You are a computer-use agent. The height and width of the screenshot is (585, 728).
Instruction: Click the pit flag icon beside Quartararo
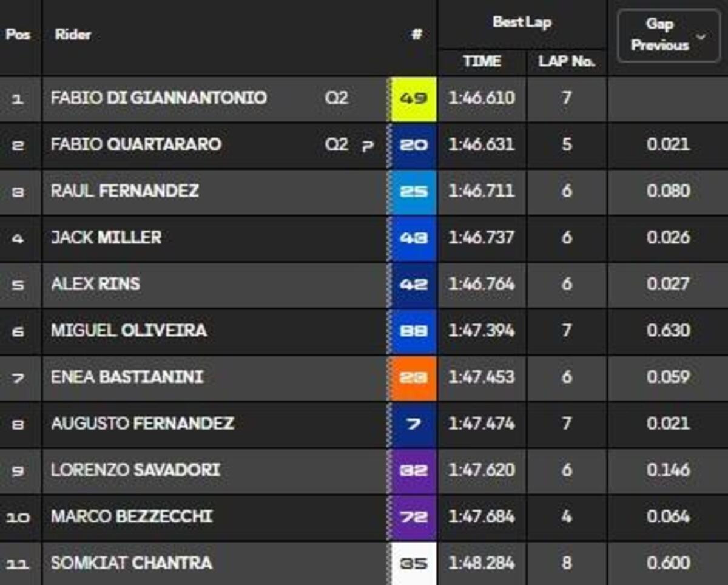[x=367, y=146]
